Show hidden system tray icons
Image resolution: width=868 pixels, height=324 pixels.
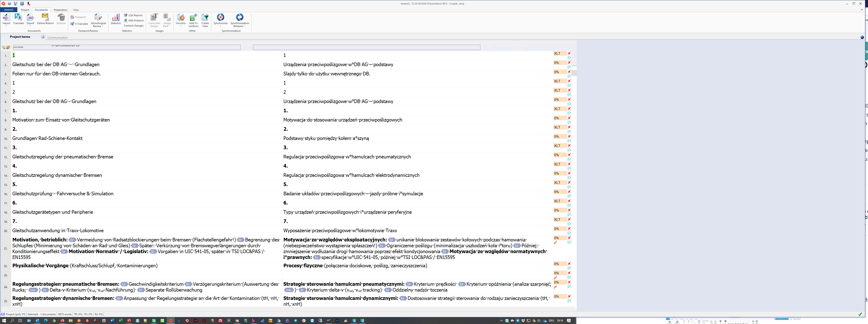click(501, 321)
